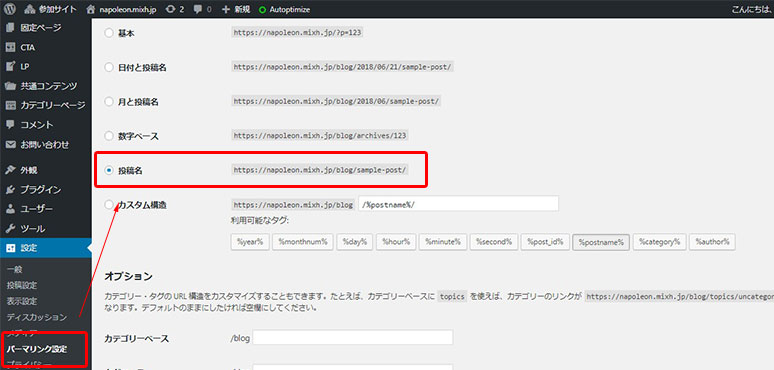This screenshot has width=774, height=370.
Task: Click the 'https://napoleon.mixh.jp/blog/sample-post/' text
Action: tap(320, 170)
